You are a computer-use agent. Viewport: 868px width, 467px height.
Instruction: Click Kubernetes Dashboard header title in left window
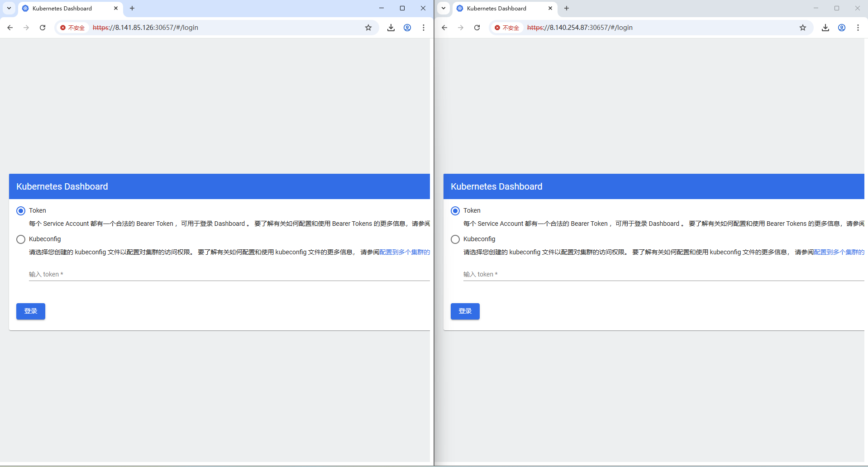pos(62,186)
